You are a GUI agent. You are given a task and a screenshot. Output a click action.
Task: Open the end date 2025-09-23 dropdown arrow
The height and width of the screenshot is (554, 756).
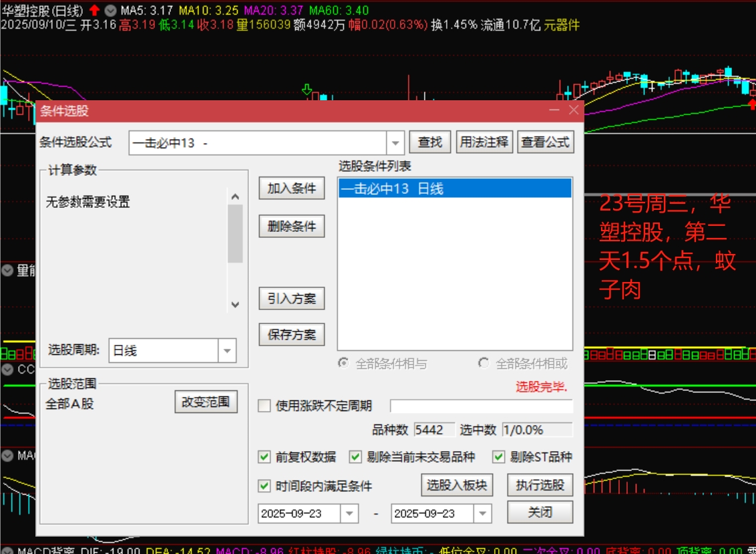click(483, 513)
